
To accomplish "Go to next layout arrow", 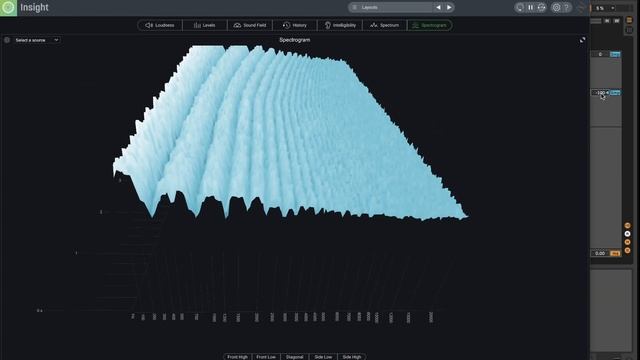I will [x=449, y=7].
